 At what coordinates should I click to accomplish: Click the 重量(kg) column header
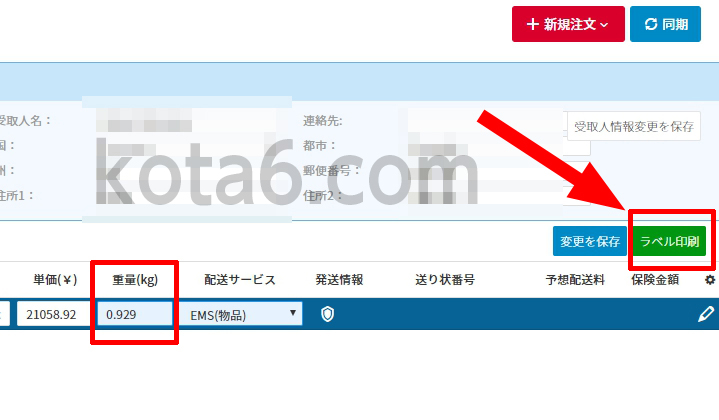135,280
